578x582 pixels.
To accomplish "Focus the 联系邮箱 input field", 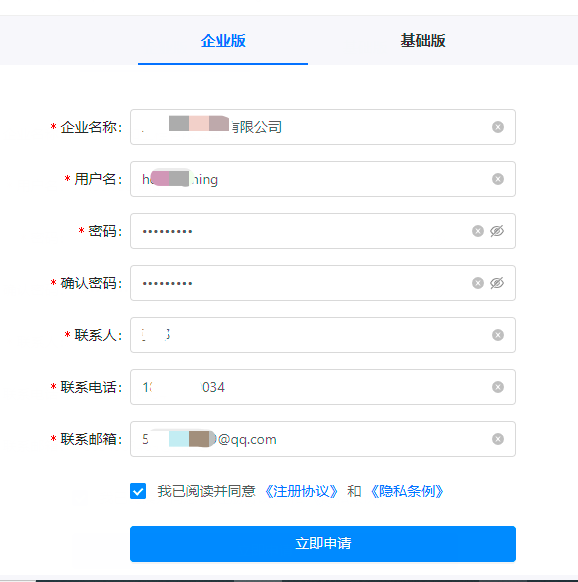I will 323,439.
